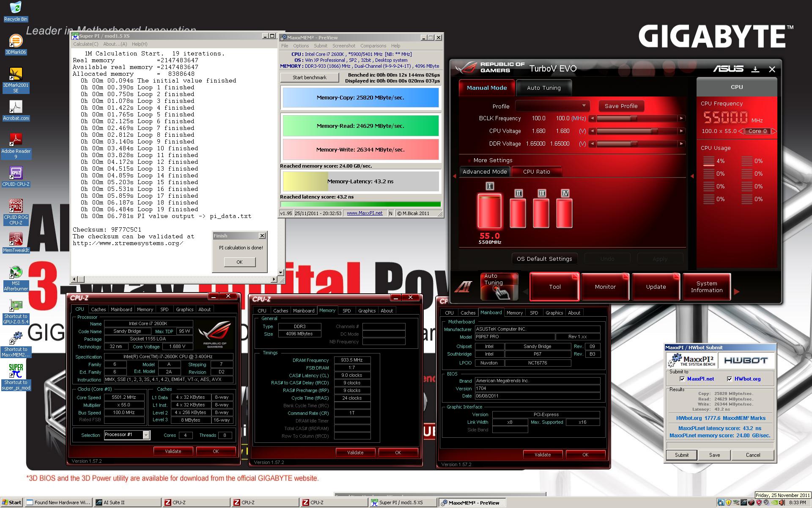Click the AI Suite logo icon
This screenshot has height=508, width=812.
[x=463, y=287]
